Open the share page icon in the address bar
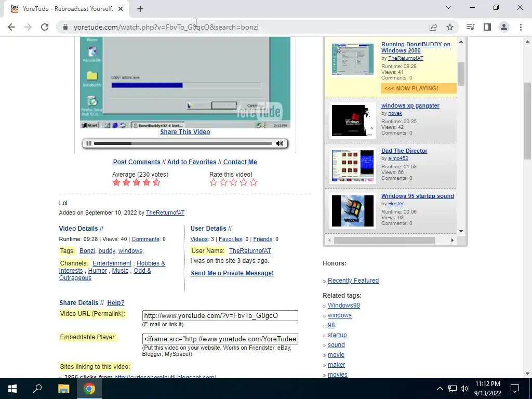The height and width of the screenshot is (399, 532). 433,27
